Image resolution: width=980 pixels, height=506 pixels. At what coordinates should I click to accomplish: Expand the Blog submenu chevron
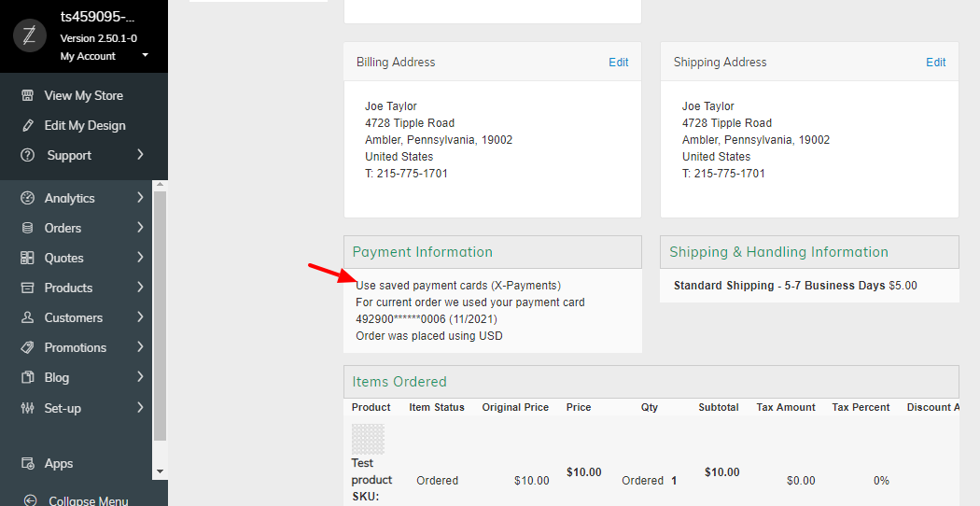(140, 376)
